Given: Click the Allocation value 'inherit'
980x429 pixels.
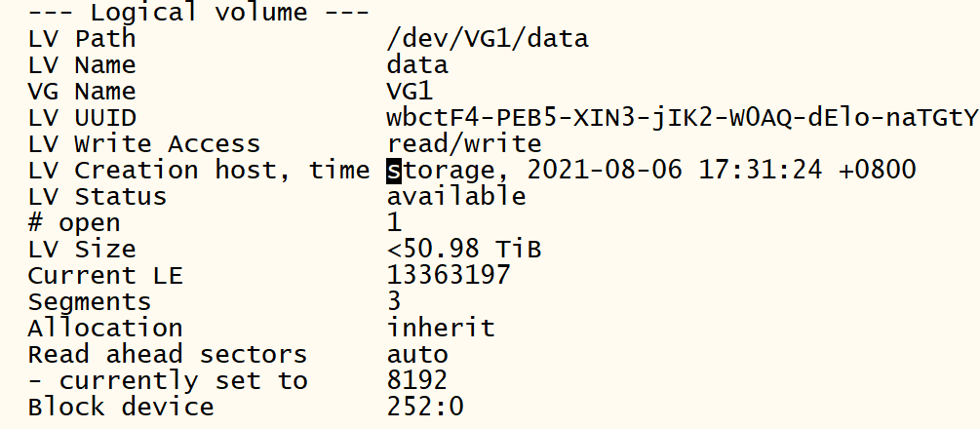Looking at the screenshot, I should coord(441,329).
